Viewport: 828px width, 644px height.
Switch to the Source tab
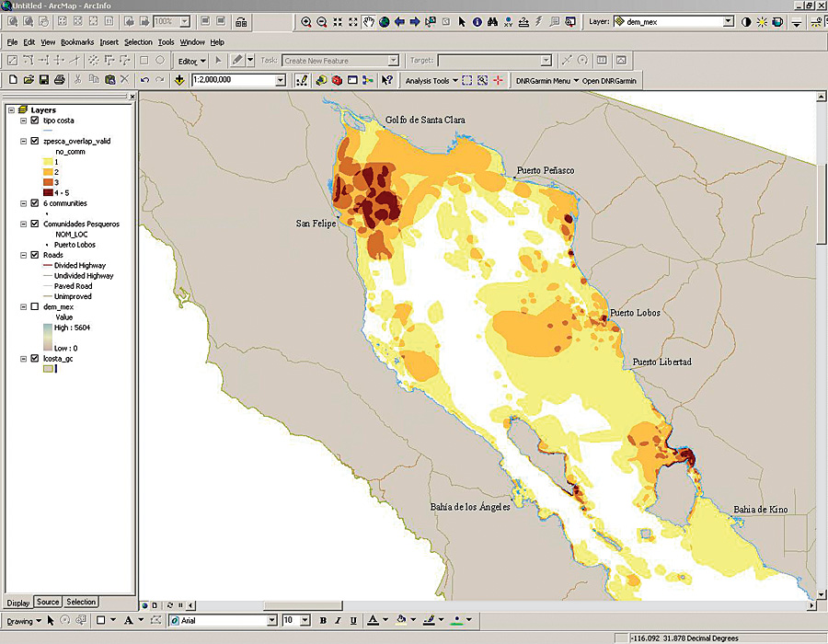[x=48, y=603]
